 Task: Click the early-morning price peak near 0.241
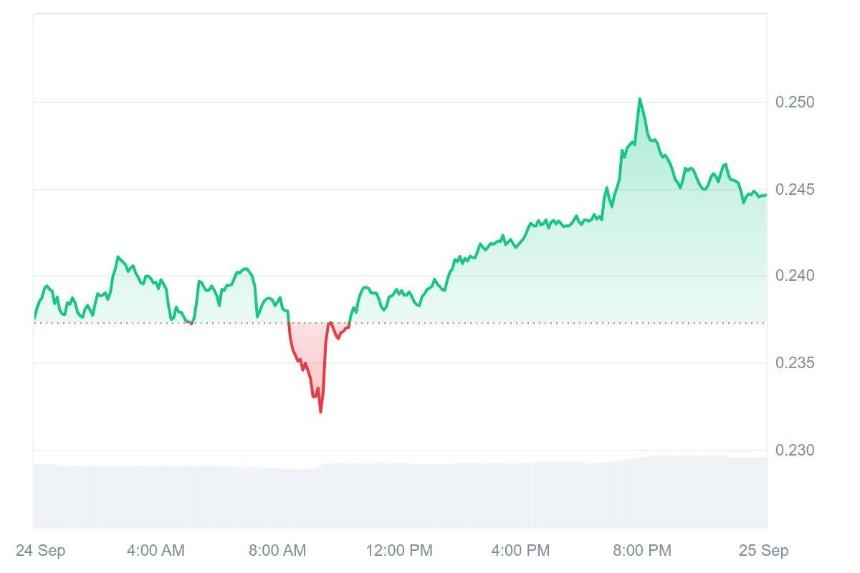click(x=118, y=257)
